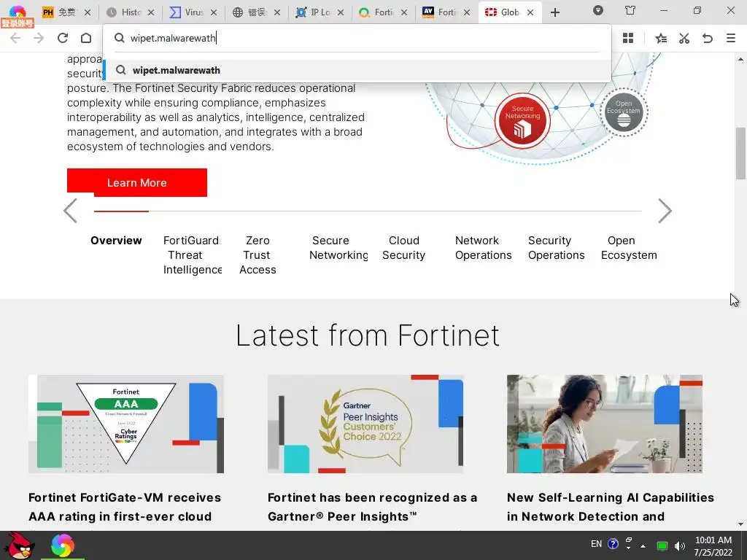Click the carousel next arrow
The height and width of the screenshot is (560, 747).
665,211
